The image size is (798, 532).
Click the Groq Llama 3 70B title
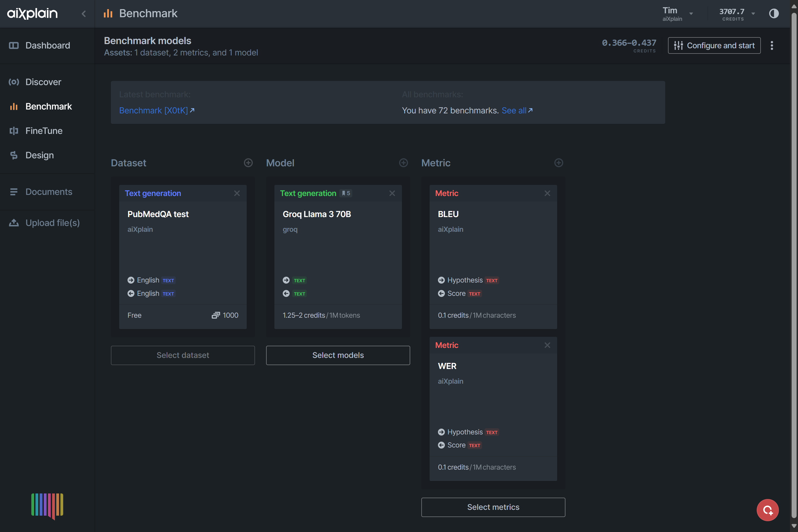tap(317, 214)
